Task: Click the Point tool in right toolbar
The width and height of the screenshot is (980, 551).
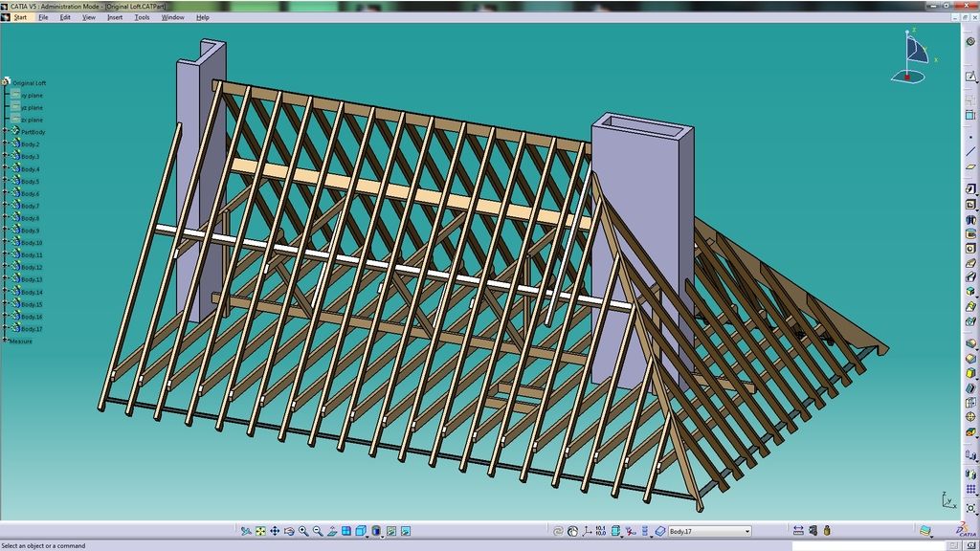Action: point(970,137)
